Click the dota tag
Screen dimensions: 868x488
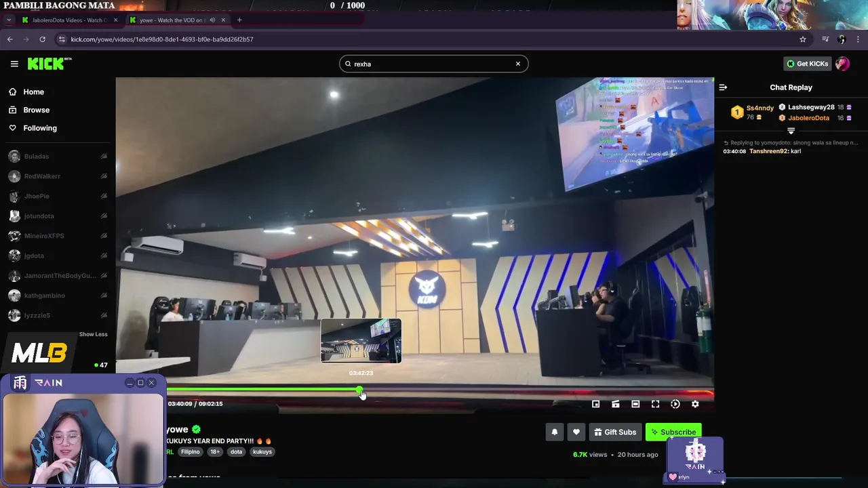pyautogui.click(x=236, y=452)
